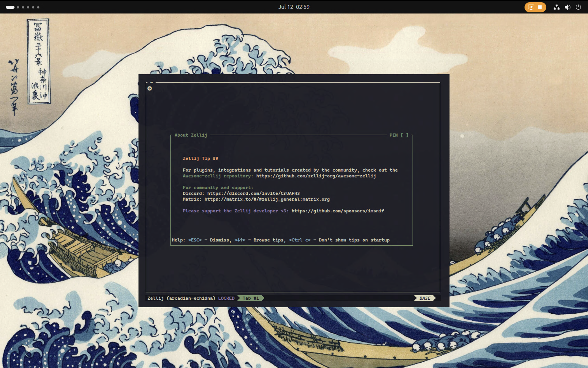Click the screen sharing indicator icon
This screenshot has height=368, width=588.
(x=531, y=7)
